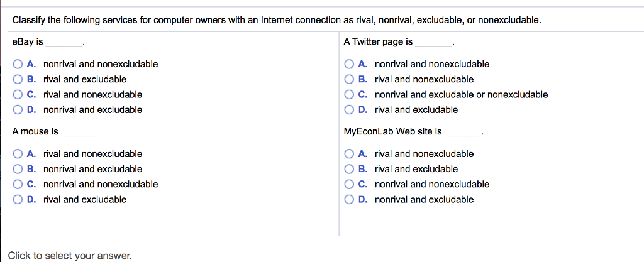This screenshot has width=644, height=262.
Task: Pick MyEconLab option C nonrival and nonexcludable
Action: coord(349,184)
